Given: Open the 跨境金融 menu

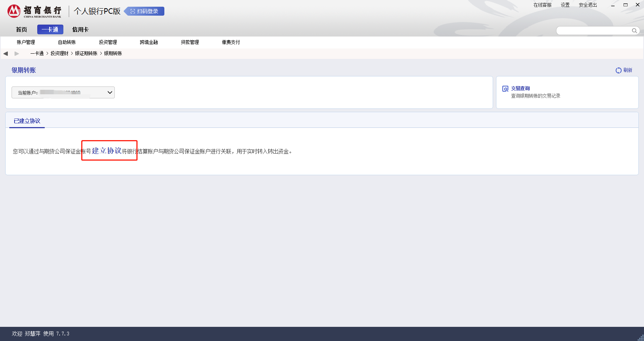Looking at the screenshot, I should click(x=149, y=42).
